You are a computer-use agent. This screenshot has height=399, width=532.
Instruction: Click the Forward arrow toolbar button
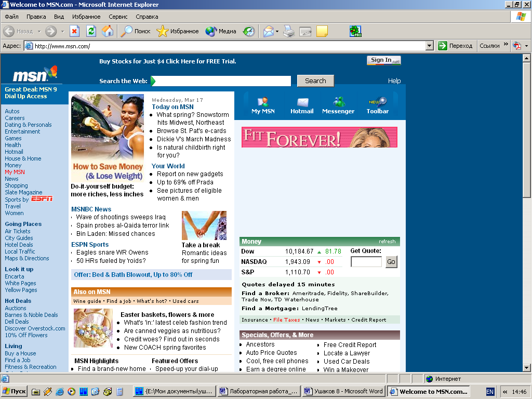pos(51,31)
